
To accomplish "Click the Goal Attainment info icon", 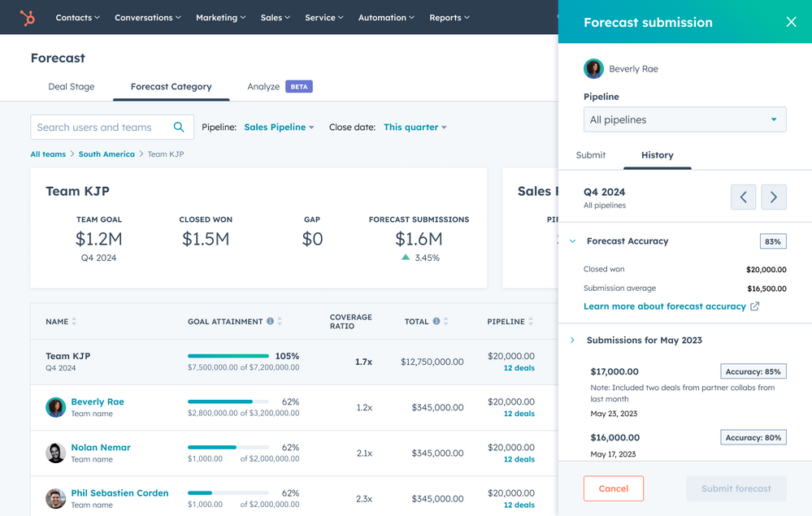I will (x=271, y=322).
